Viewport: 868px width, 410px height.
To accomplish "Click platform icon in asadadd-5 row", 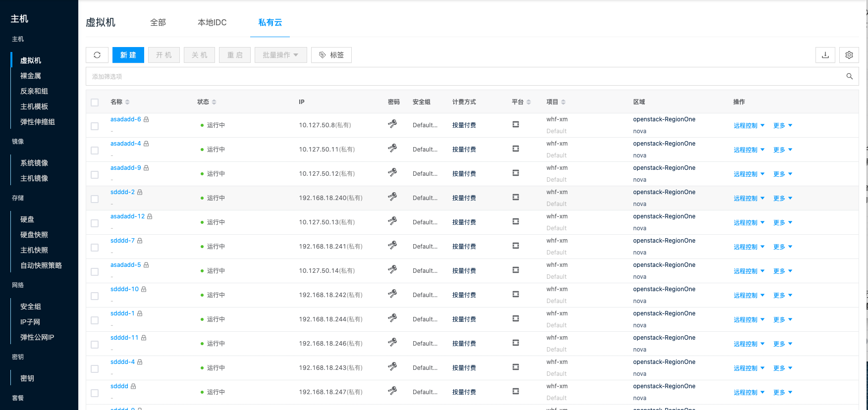I will point(516,270).
